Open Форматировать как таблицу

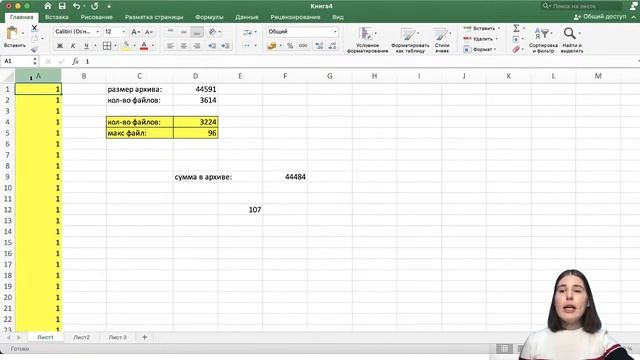click(x=410, y=40)
